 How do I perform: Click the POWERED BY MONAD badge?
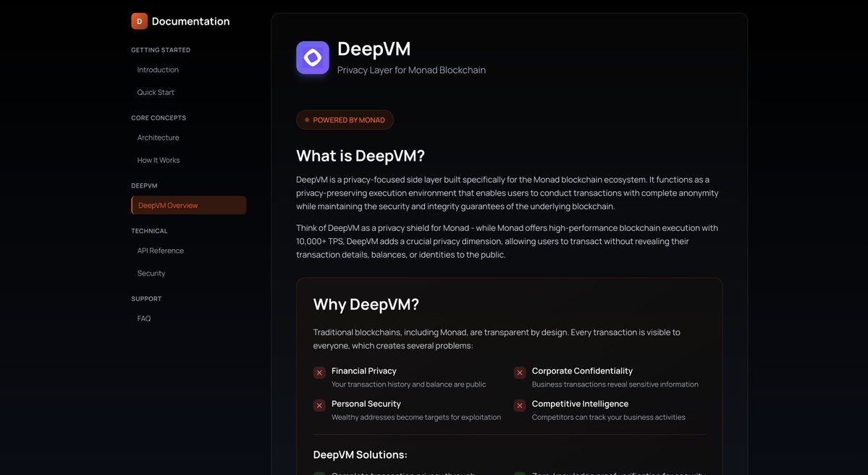pos(345,120)
